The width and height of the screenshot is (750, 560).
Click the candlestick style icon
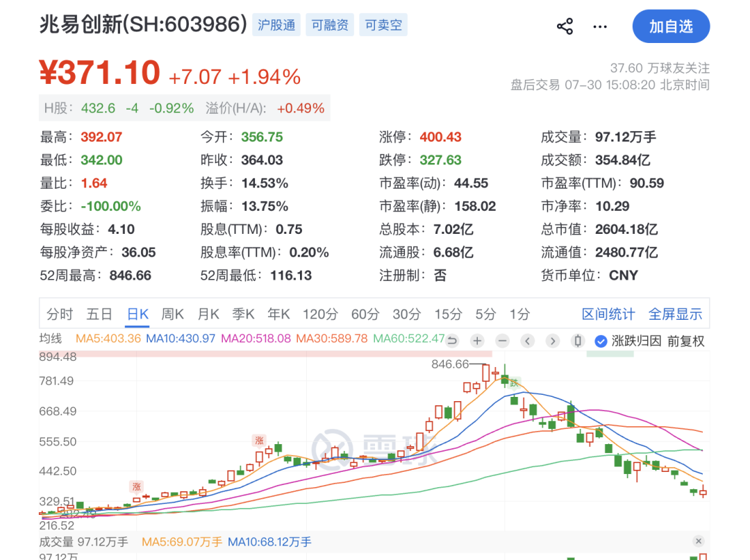[x=578, y=341]
